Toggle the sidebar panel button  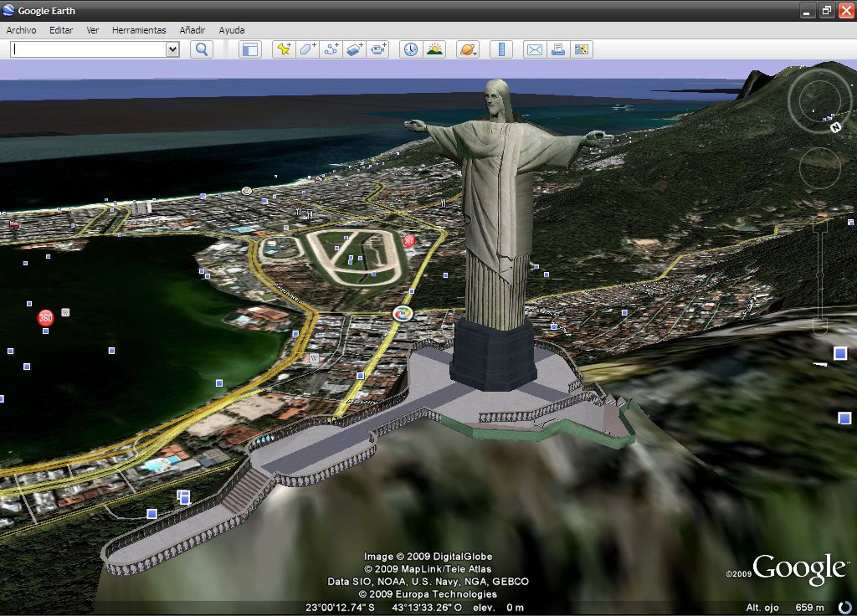(249, 49)
